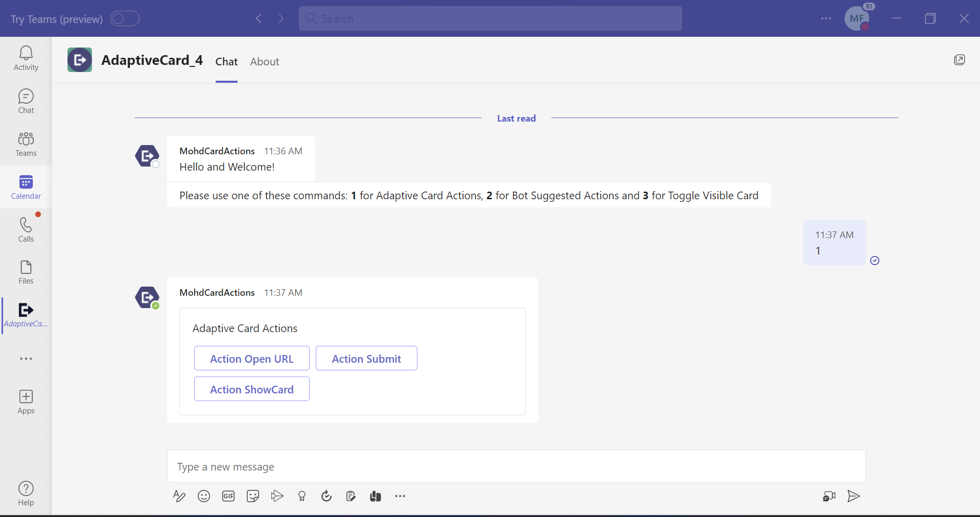Click the "Last read" marker text
The width and height of the screenshot is (980, 517).
[517, 119]
